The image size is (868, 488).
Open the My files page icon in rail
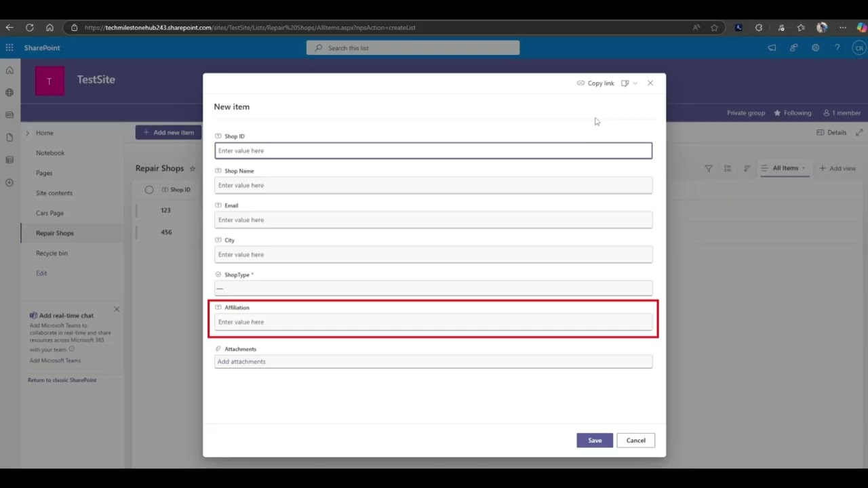coord(9,138)
